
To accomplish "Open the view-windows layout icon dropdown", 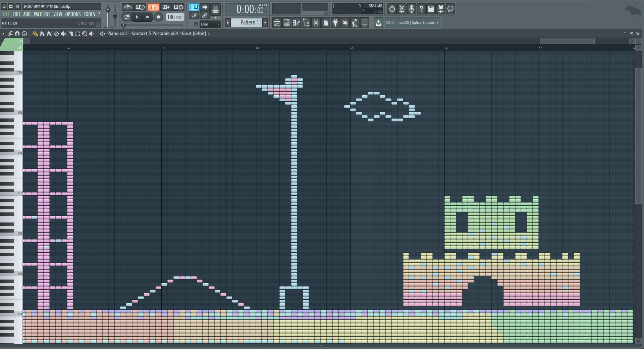I will pyautogui.click(x=365, y=23).
